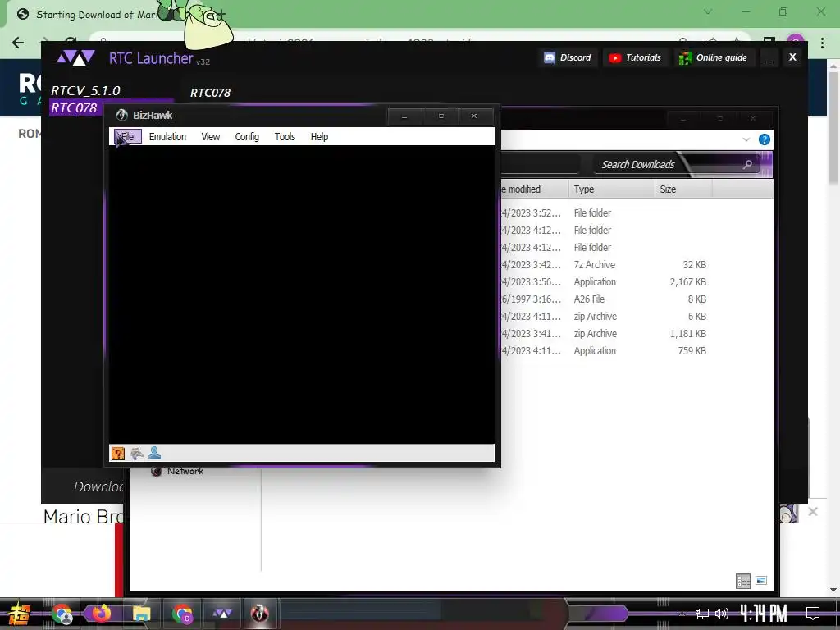This screenshot has height=630, width=840.
Task: Sort by the Size column header
Action: tap(683, 189)
